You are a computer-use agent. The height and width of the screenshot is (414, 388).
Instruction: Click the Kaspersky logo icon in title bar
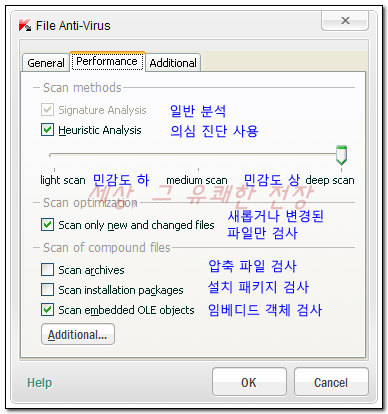[x=25, y=26]
